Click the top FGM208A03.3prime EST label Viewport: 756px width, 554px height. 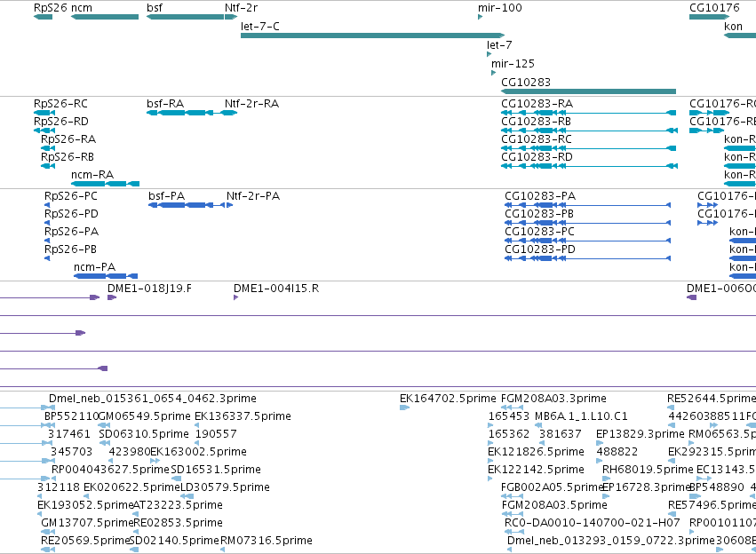click(553, 399)
